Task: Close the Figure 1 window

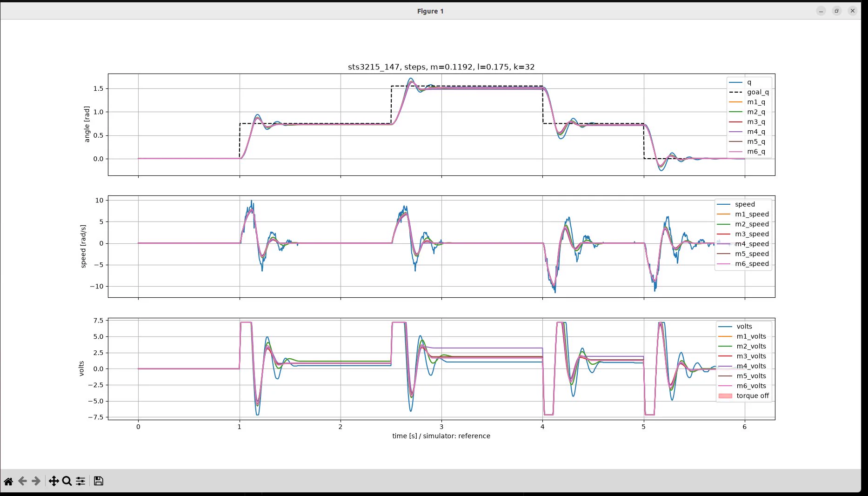Action: coord(853,11)
